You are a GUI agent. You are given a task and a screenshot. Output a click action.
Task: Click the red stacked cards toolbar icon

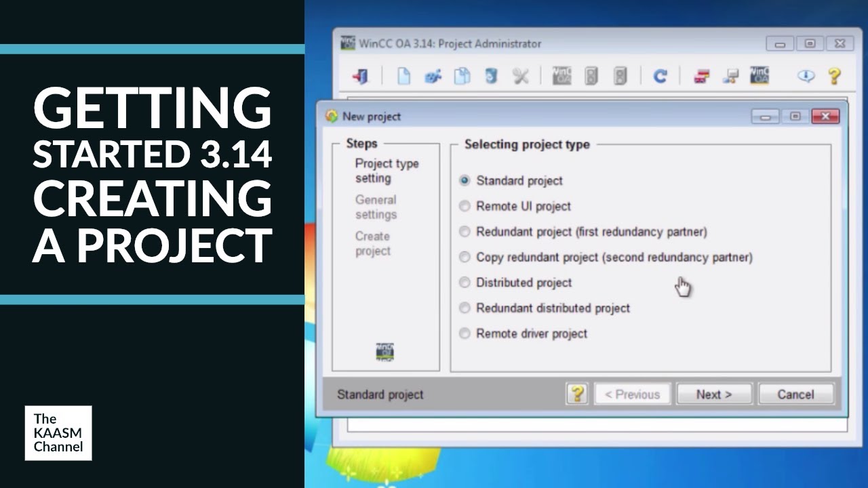point(701,76)
